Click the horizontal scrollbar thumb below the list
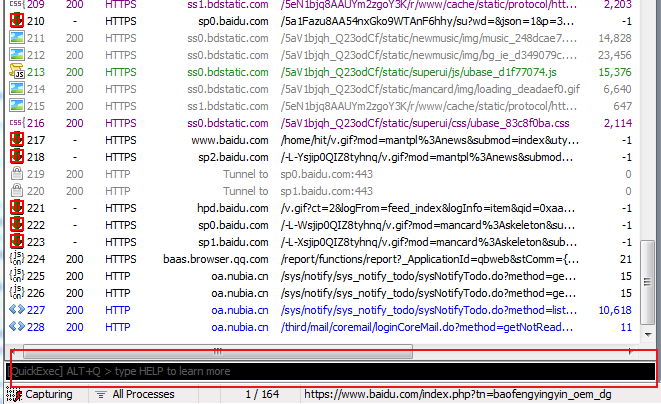661x404 pixels. [x=218, y=351]
